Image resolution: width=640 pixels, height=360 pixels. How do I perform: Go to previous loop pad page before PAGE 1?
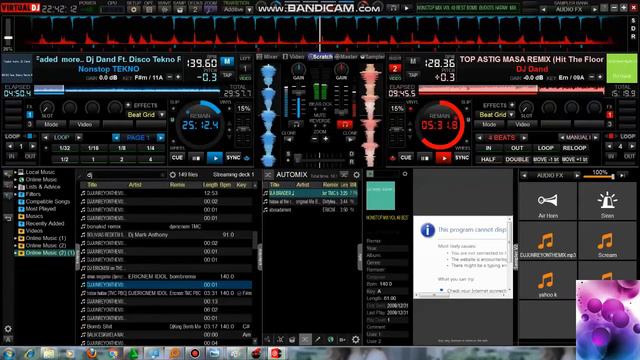(x=116, y=138)
